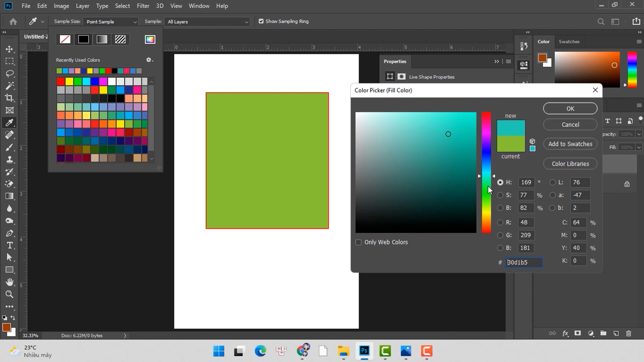Select the Move tool
644x362 pixels.
pos(9,49)
